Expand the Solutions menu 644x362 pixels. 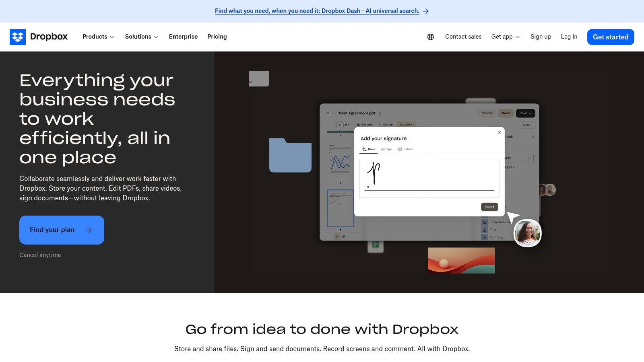142,37
